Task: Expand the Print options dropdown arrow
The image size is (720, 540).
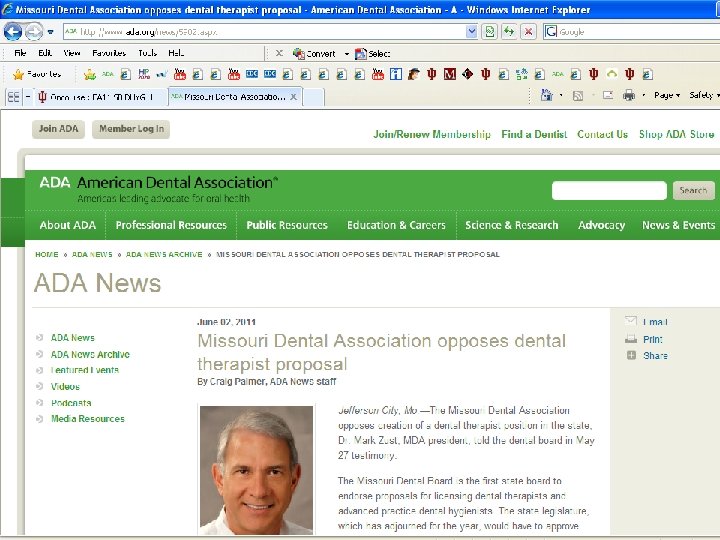Action: click(x=643, y=95)
